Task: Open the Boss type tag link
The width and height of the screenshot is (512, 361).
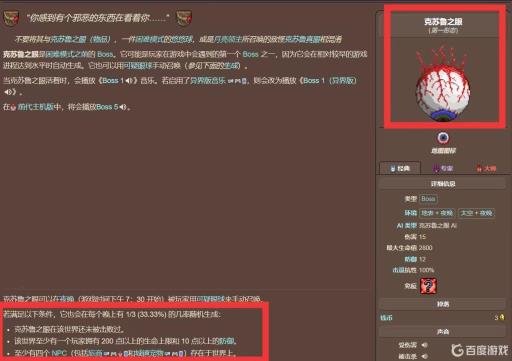Action: [x=428, y=199]
